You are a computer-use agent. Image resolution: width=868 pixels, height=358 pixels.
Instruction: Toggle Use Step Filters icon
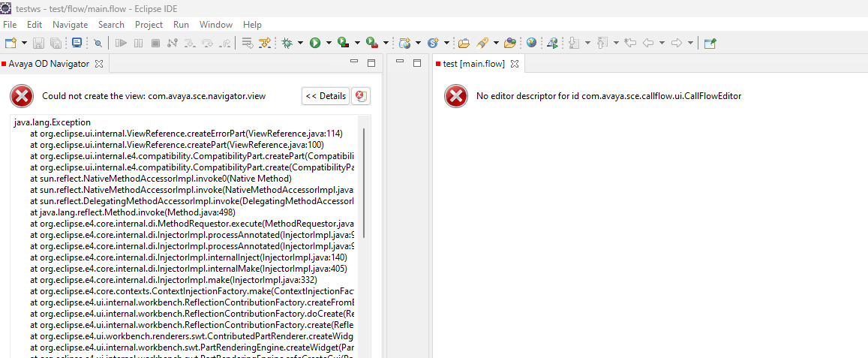[x=266, y=43]
